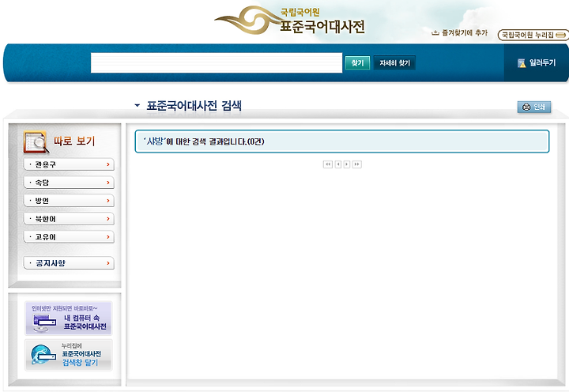The height and width of the screenshot is (392, 569).
Task: Click the 관용구 row red arrow
Action: (x=108, y=164)
